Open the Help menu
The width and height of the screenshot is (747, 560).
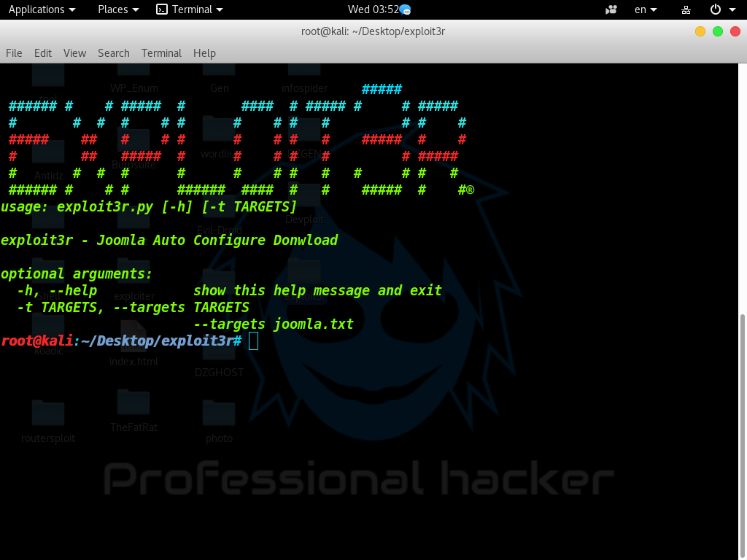pos(204,52)
